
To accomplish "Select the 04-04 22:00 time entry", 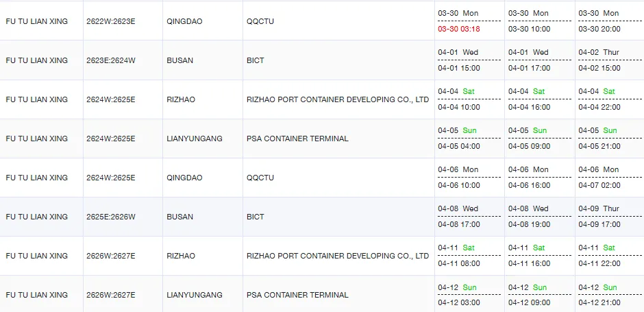I will pyautogui.click(x=599, y=107).
